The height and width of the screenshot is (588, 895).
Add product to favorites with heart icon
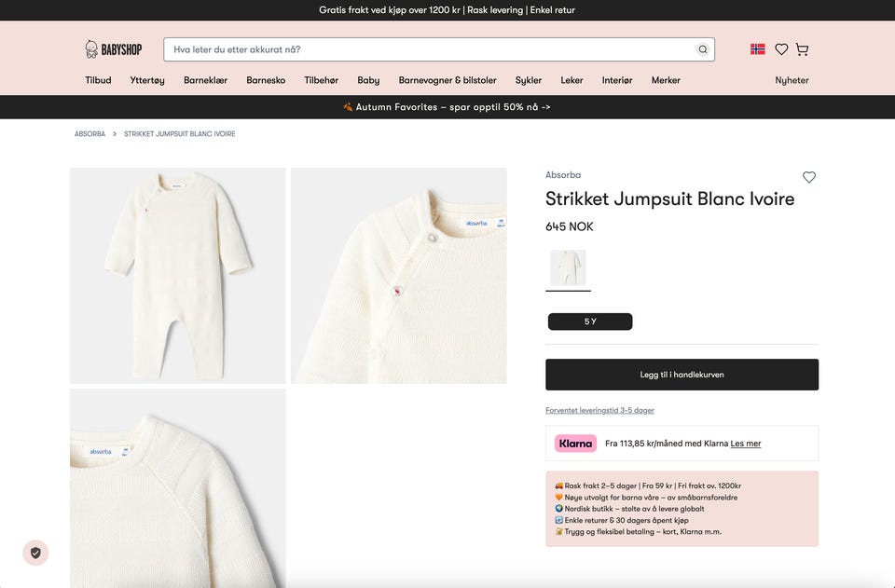click(809, 177)
